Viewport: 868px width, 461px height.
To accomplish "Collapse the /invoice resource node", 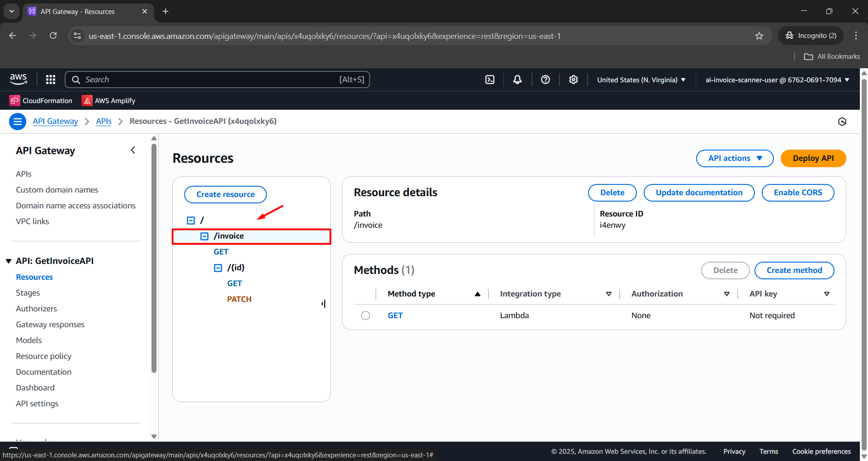I will point(204,236).
